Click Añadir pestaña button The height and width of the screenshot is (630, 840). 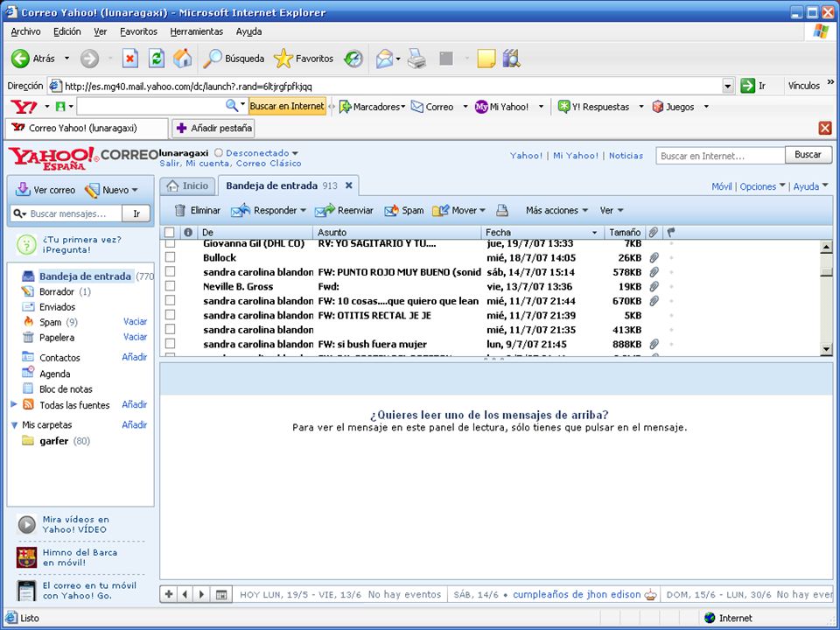(x=213, y=128)
